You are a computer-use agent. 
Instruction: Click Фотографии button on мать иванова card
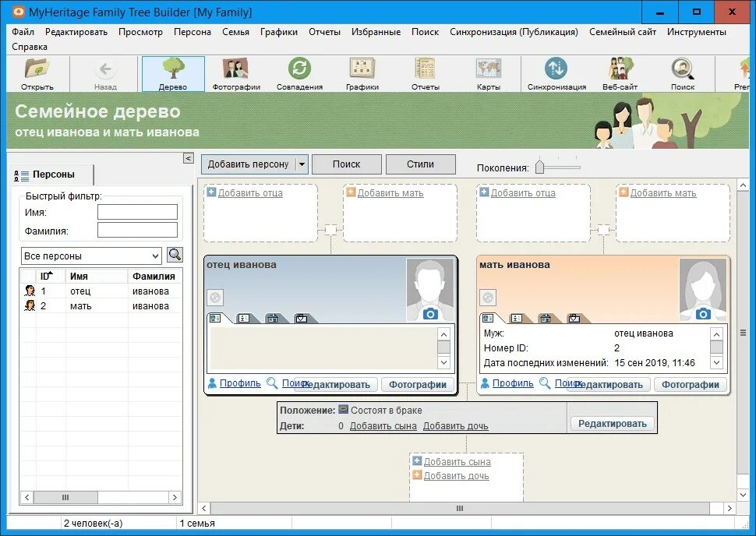pyautogui.click(x=691, y=385)
